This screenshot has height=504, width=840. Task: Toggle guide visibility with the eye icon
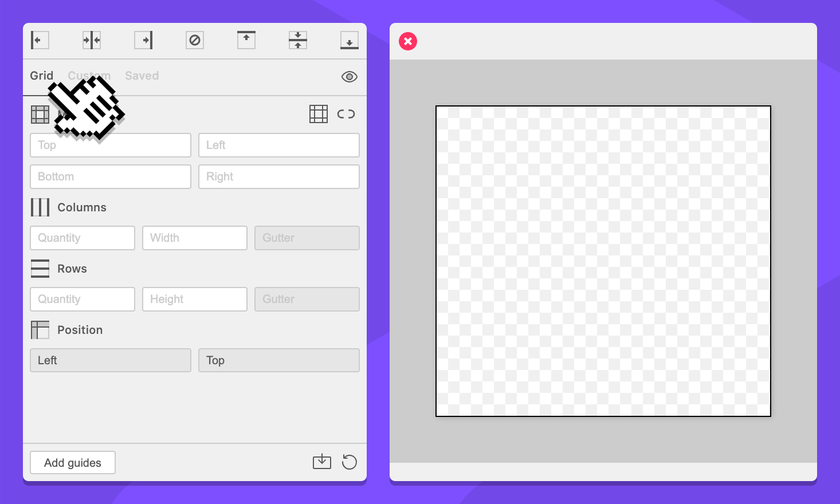350,77
